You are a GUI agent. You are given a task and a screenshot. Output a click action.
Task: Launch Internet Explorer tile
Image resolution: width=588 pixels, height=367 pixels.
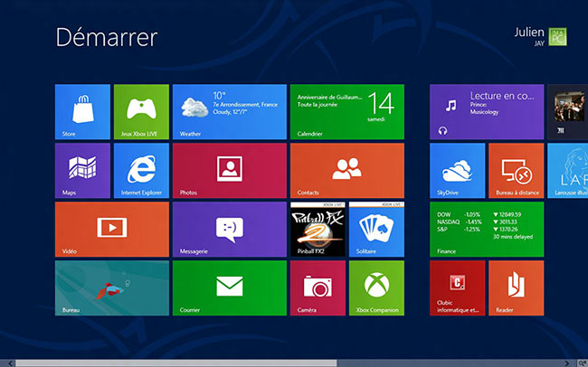click(141, 171)
